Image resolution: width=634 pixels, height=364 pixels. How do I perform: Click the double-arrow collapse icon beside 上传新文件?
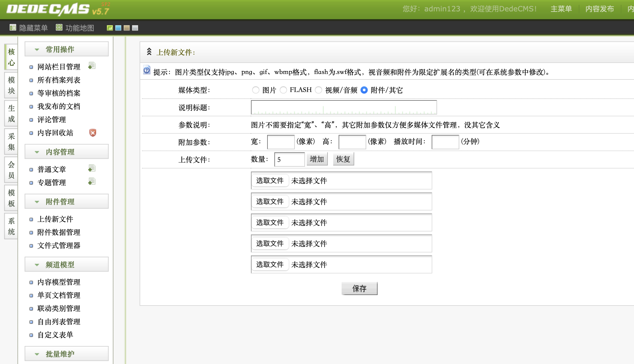click(149, 52)
